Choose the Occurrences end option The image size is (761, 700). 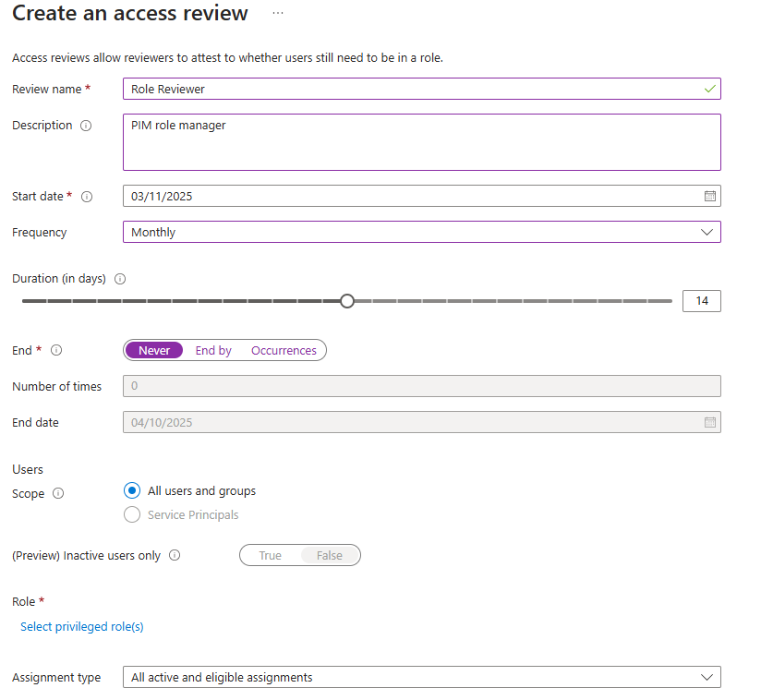click(284, 351)
